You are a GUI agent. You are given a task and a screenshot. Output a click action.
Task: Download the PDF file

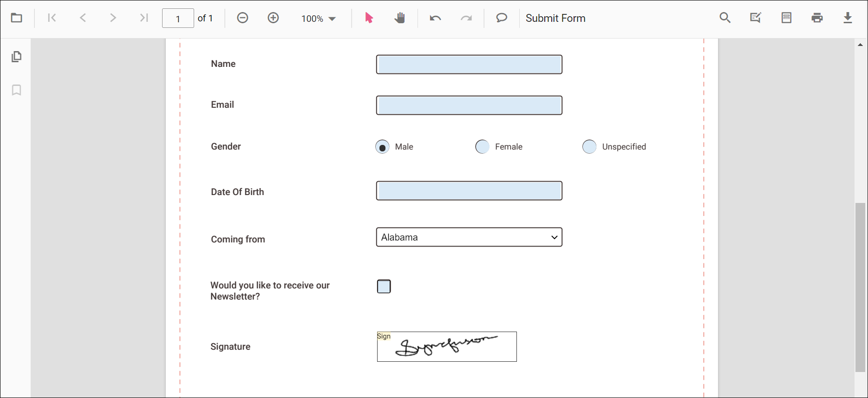pos(848,18)
